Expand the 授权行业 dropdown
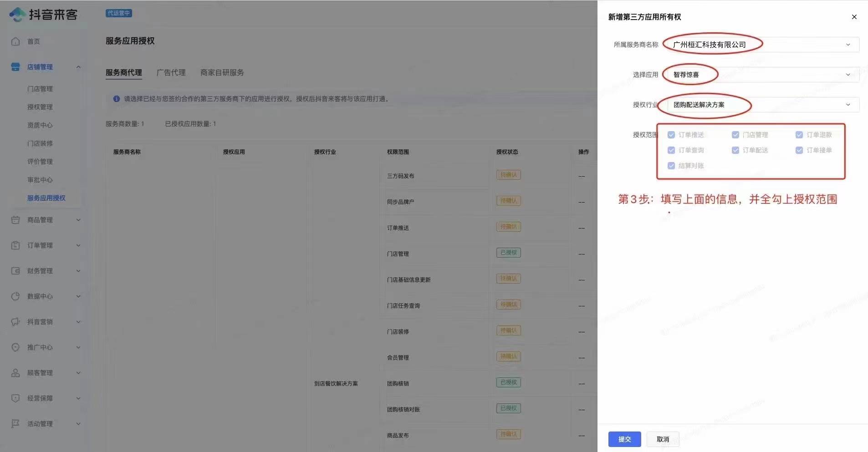 click(761, 105)
